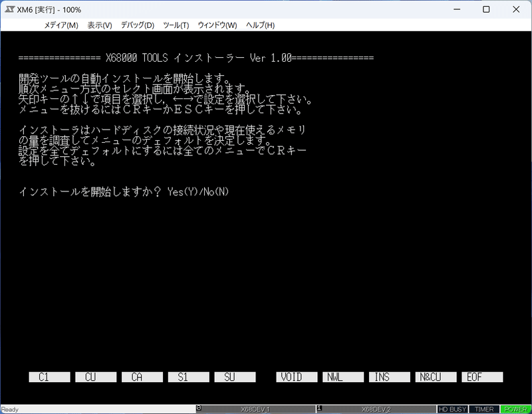Minimize the XM6 window

[457, 9]
